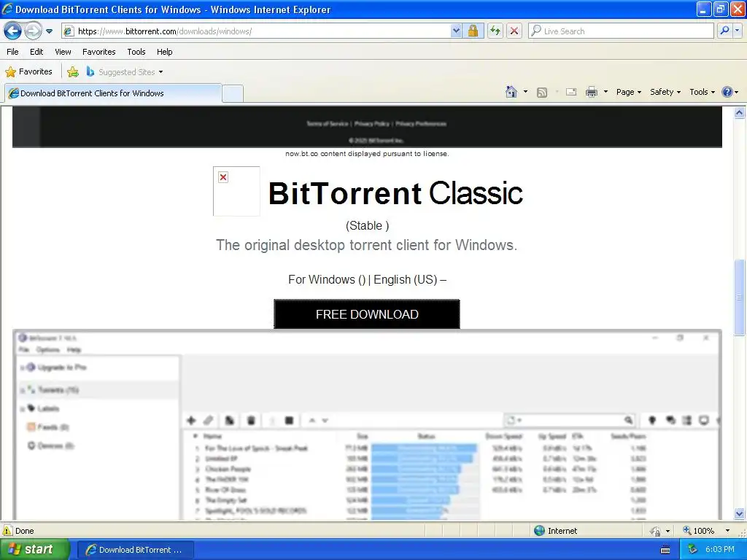Click the 6:03 PM taskbar clock
Image resolution: width=747 pixels, height=560 pixels.
tap(719, 550)
